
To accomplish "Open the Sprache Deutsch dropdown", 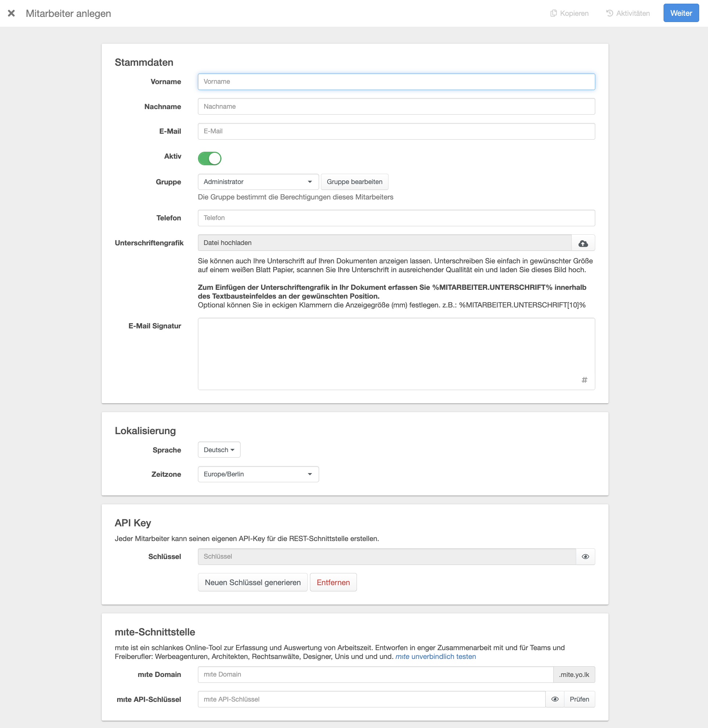I will pyautogui.click(x=218, y=450).
